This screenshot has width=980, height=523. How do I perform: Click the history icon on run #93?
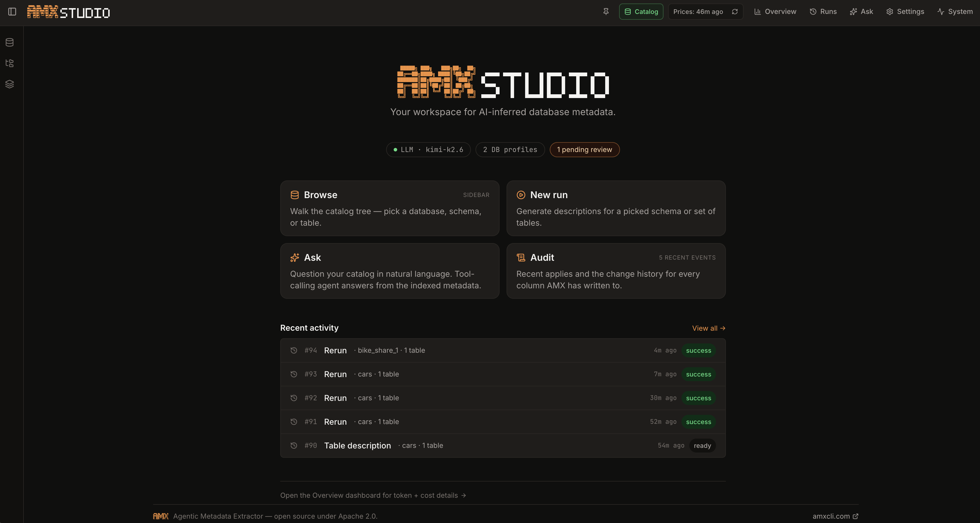294,374
